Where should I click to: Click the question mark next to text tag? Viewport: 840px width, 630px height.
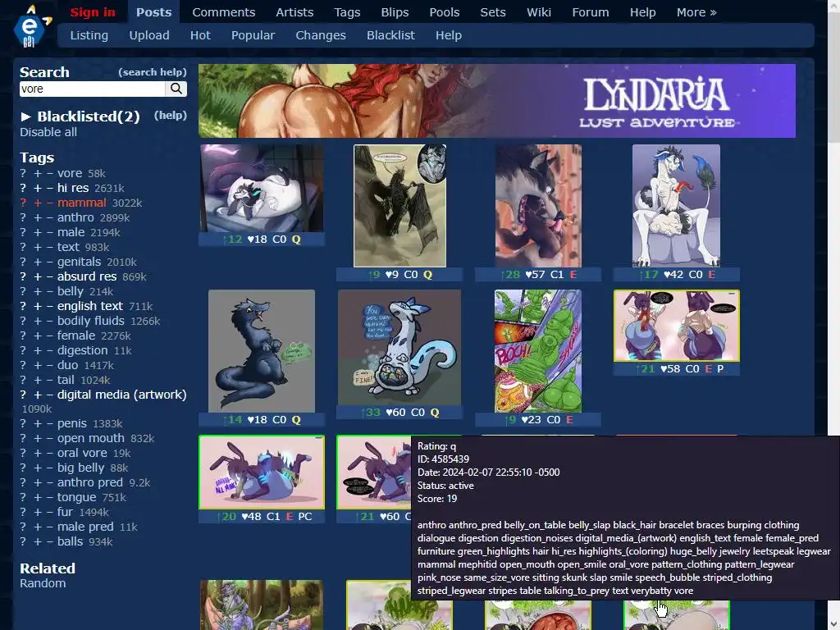coord(23,247)
